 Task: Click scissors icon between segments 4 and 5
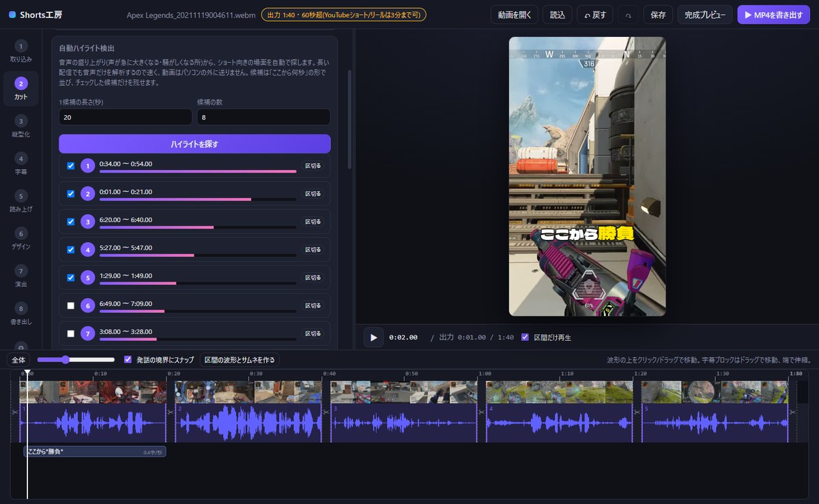click(637, 412)
